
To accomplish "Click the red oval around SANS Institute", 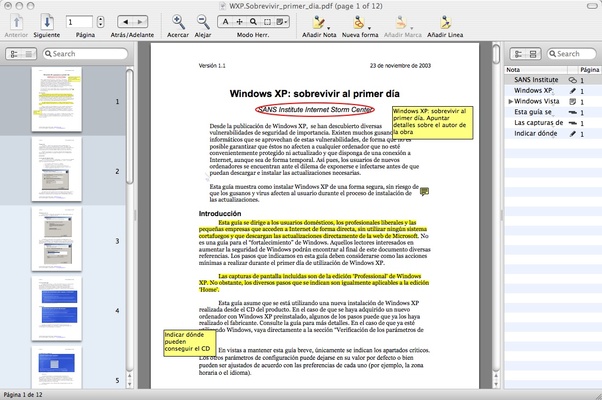I will pyautogui.click(x=314, y=110).
